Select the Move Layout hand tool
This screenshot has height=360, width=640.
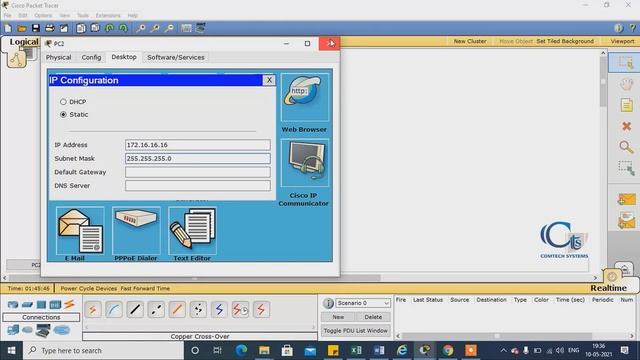coord(627,84)
